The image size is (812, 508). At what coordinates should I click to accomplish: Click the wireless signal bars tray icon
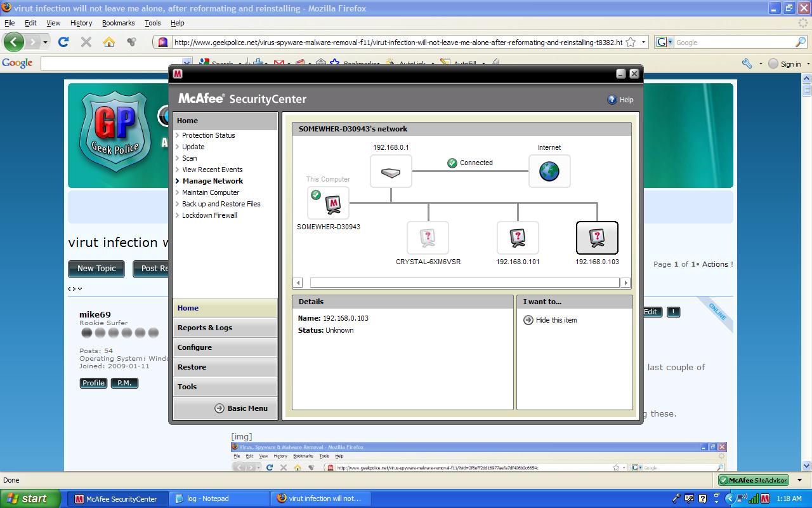(754, 499)
